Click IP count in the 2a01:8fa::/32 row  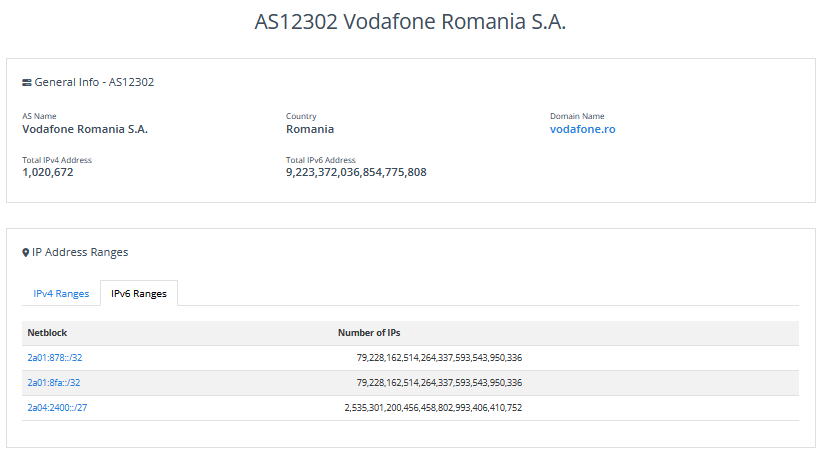pyautogui.click(x=439, y=383)
